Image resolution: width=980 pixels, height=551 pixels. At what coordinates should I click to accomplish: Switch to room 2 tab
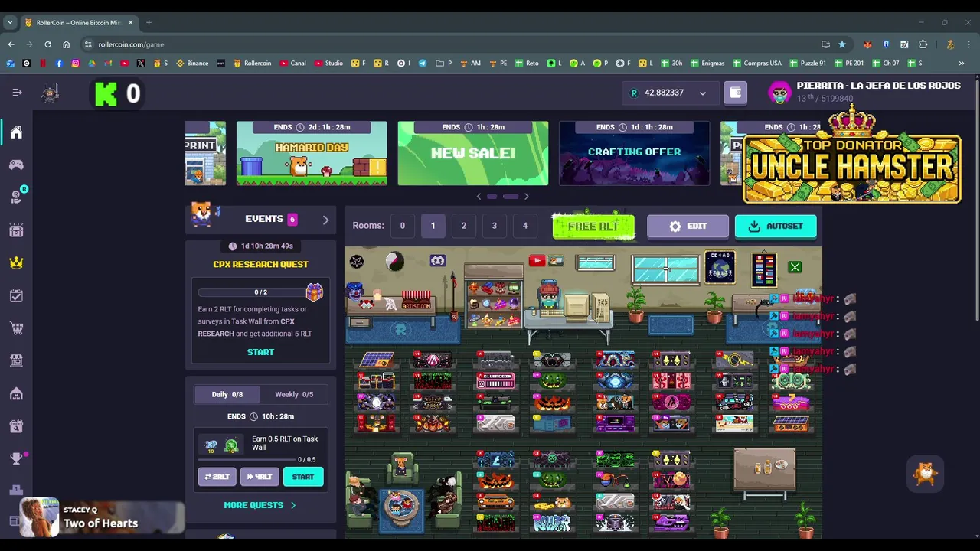coord(463,226)
